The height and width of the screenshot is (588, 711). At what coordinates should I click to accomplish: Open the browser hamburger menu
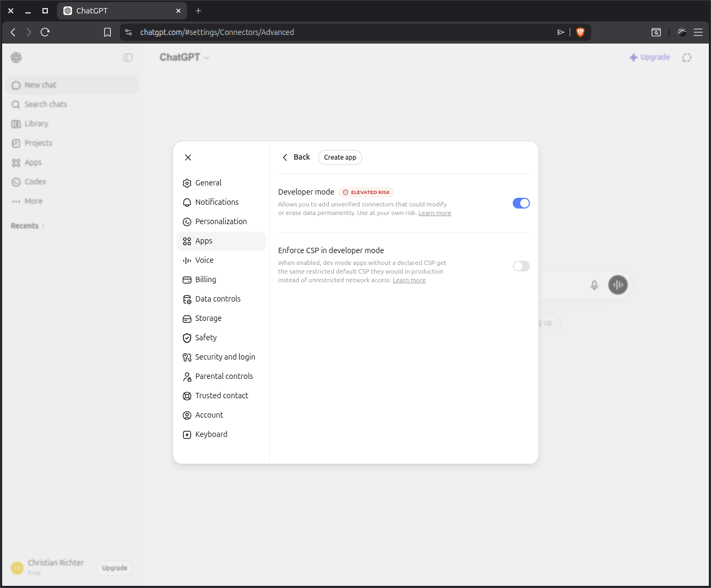pyautogui.click(x=698, y=32)
